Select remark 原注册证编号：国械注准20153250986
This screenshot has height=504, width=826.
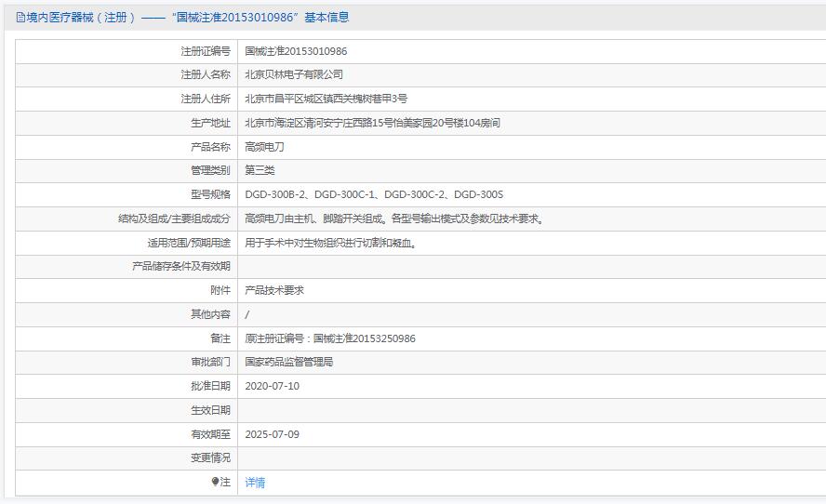tap(330, 338)
